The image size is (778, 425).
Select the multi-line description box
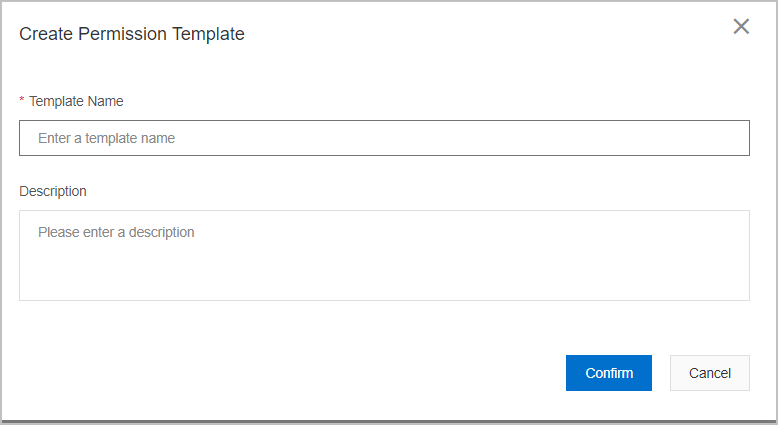384,255
